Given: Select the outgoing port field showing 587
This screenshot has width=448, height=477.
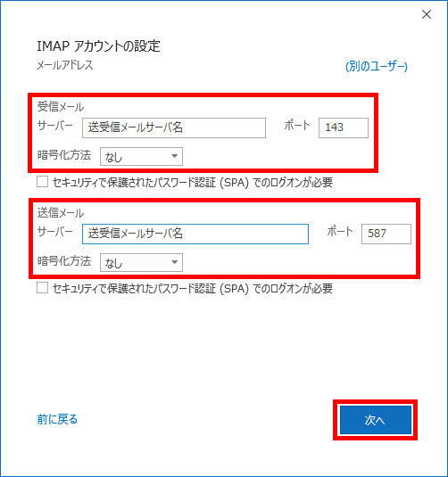Looking at the screenshot, I should [x=386, y=234].
